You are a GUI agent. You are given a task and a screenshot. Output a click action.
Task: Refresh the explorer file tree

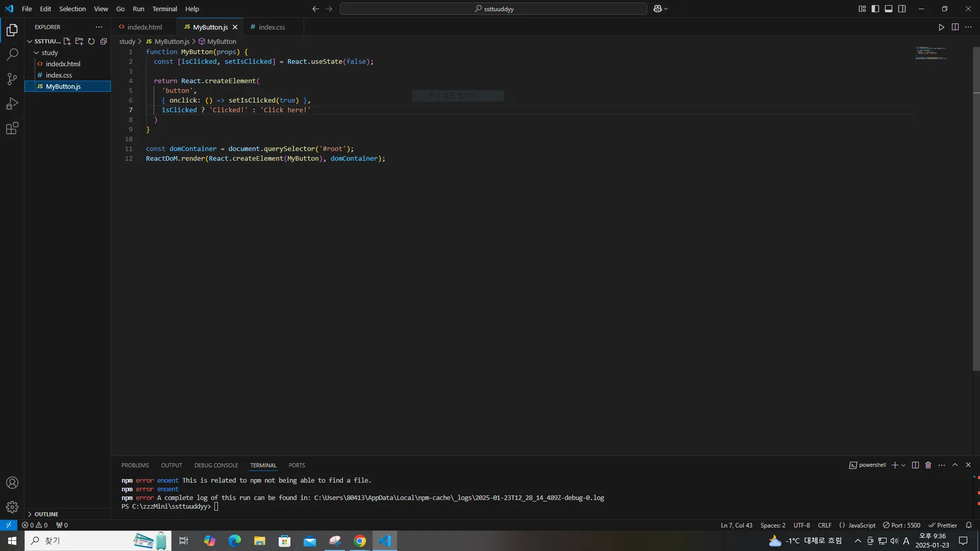point(91,41)
